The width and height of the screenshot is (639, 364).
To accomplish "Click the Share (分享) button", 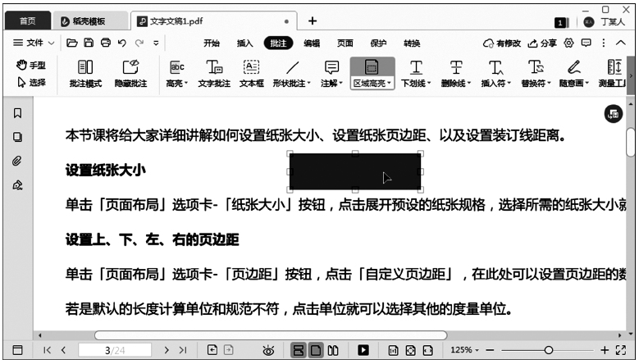I will pos(542,43).
